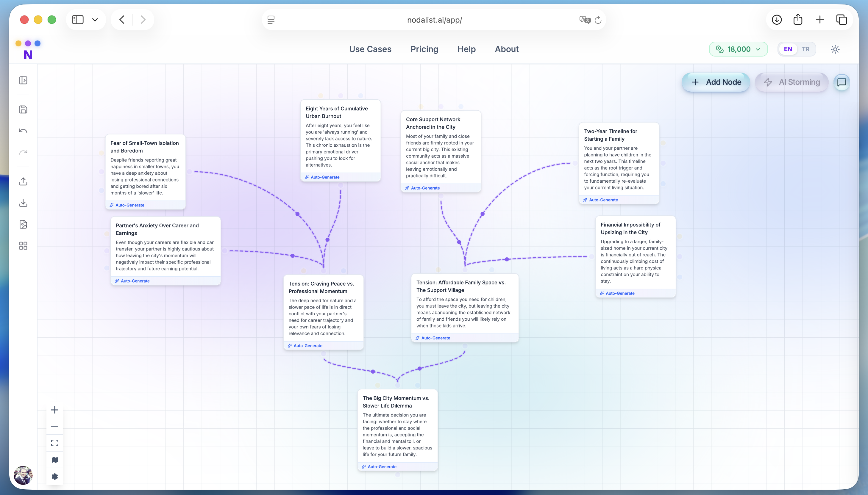Switch language to TR
868x495 pixels.
coord(805,49)
